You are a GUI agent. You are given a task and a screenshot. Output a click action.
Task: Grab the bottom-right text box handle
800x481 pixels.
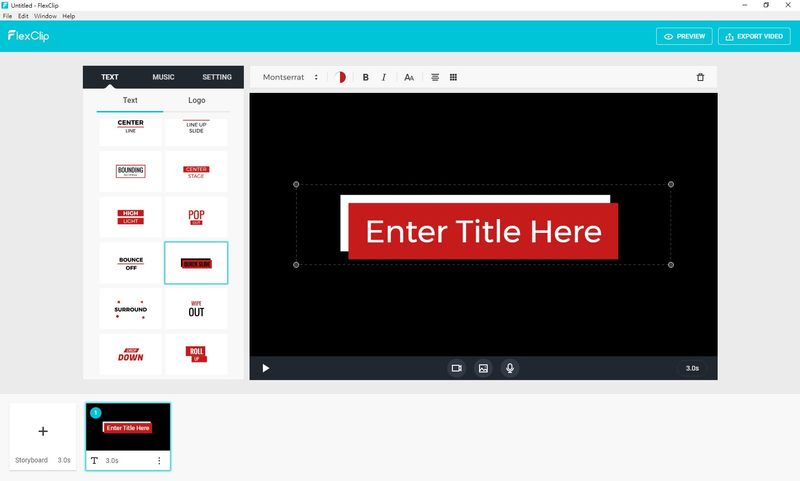coord(671,265)
